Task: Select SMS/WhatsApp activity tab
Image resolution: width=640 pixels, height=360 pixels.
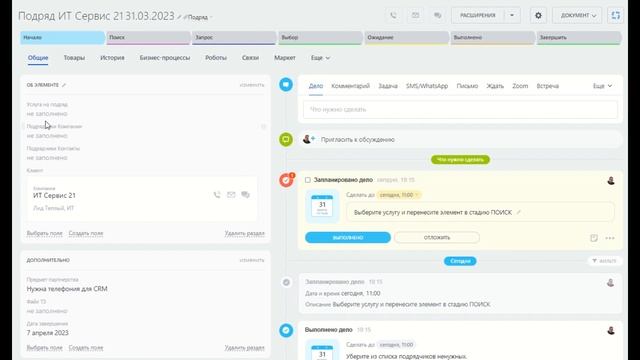Action: [x=427, y=86]
